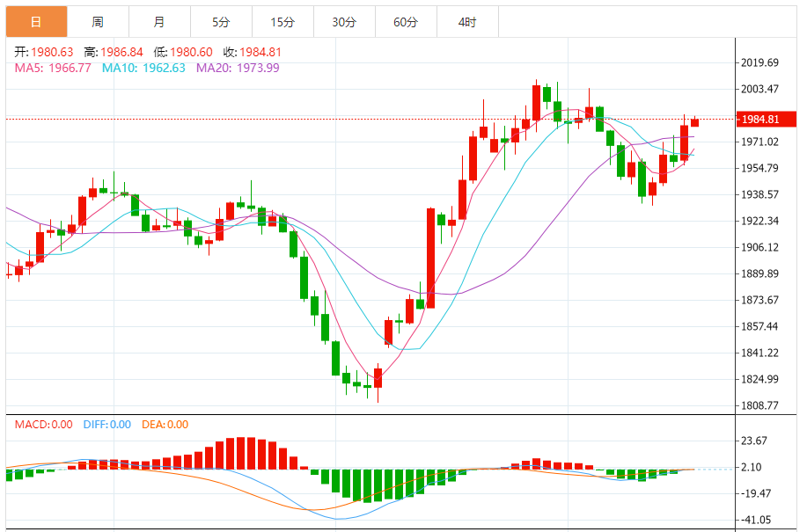Click the MA10: 1962.63 indicator label
The image size is (807, 532).
click(x=143, y=68)
